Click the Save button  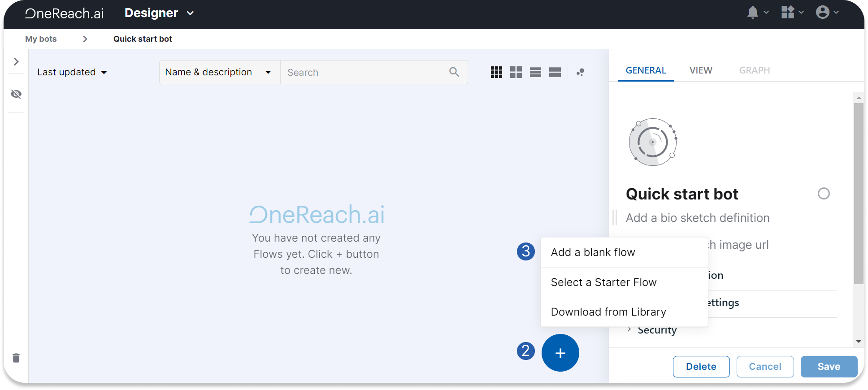pyautogui.click(x=829, y=367)
